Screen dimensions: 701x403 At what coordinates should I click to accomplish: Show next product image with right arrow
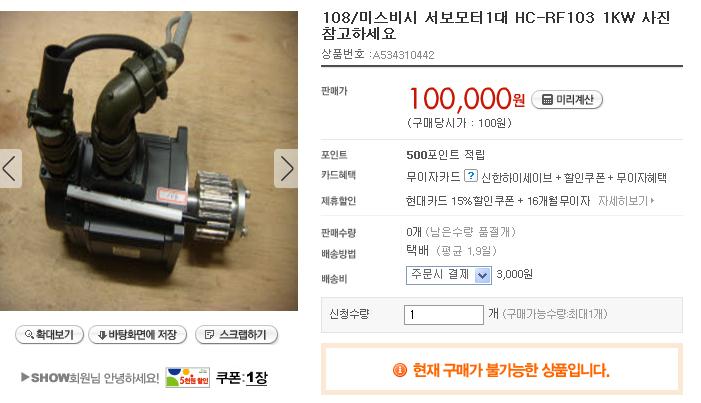[286, 169]
